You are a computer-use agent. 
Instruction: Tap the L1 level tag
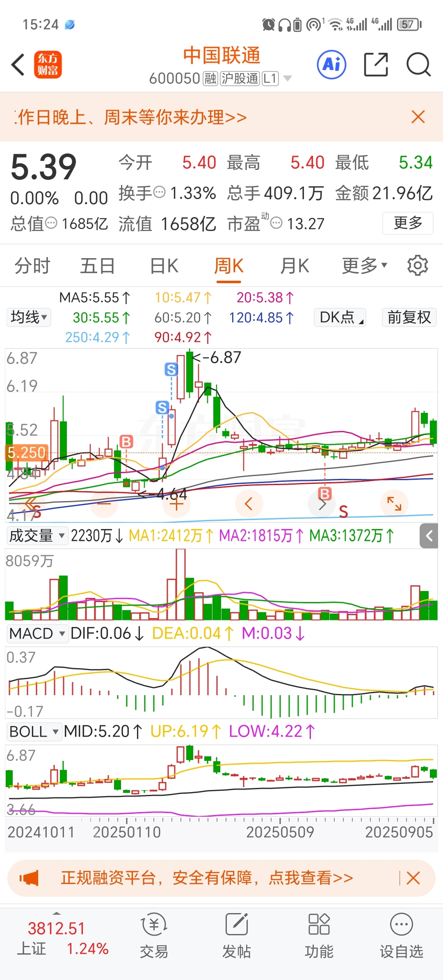(270, 78)
